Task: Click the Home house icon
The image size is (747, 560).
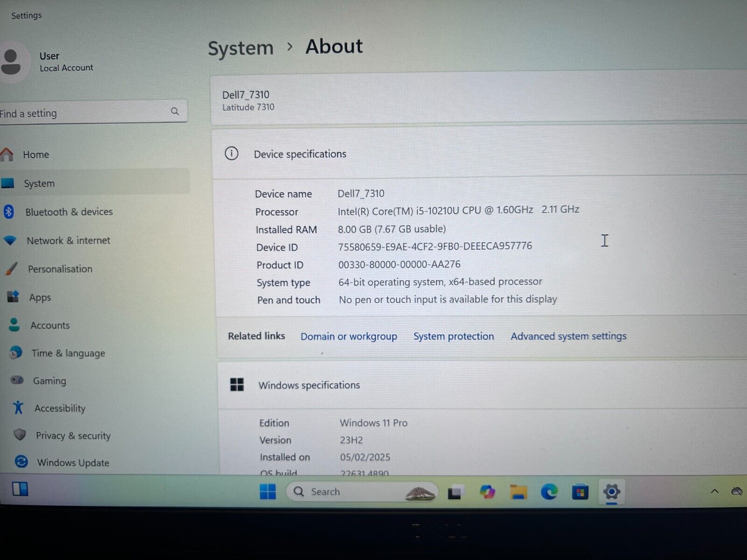Action: (7, 154)
